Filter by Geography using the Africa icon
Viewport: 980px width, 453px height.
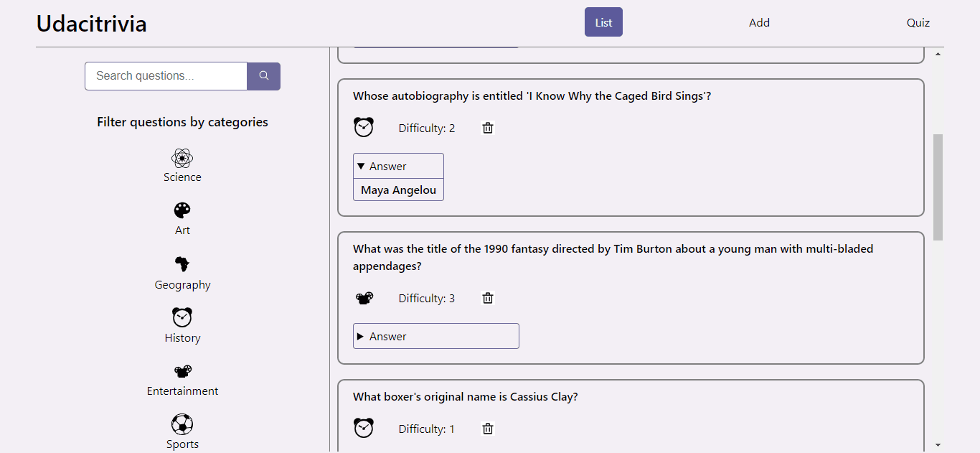tap(182, 264)
